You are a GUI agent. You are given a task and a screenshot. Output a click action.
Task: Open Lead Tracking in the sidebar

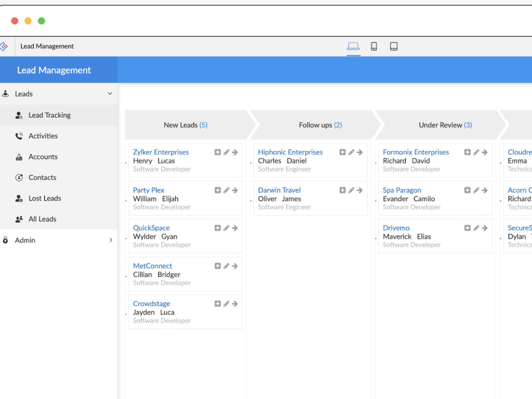coord(59,115)
